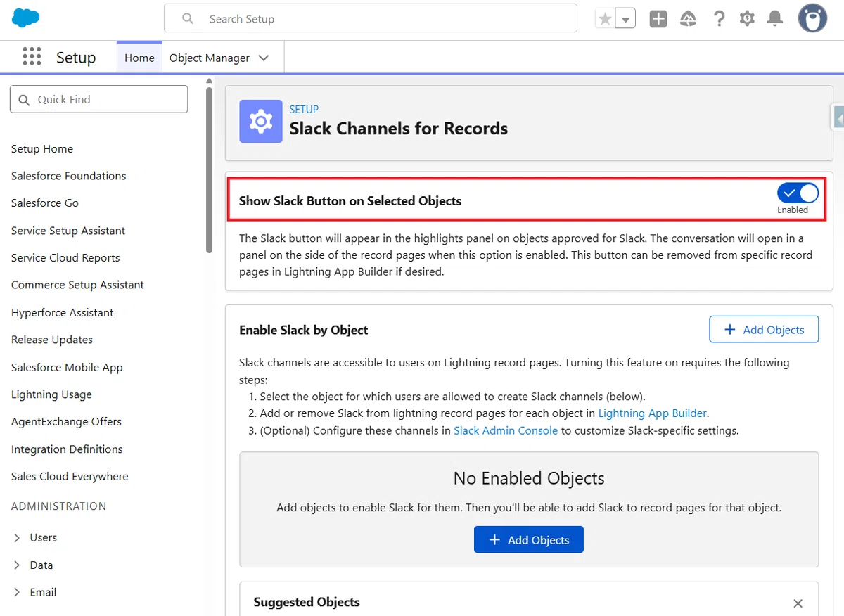Open Setup Home in sidebar

42,149
